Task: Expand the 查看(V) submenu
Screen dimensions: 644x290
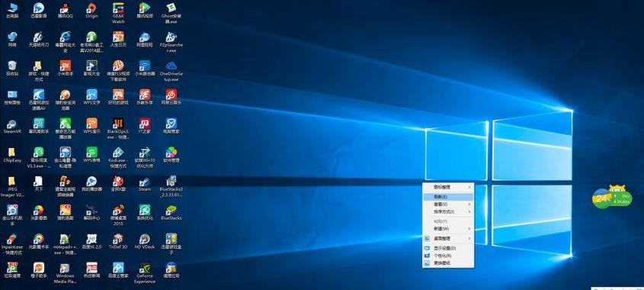Action: [x=448, y=204]
